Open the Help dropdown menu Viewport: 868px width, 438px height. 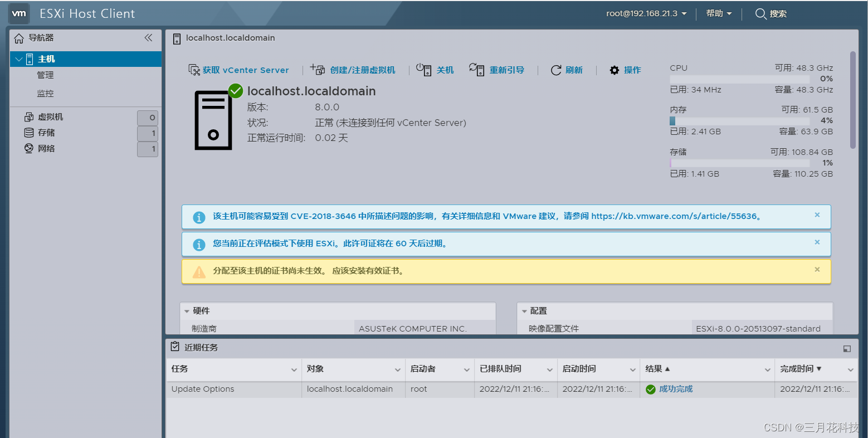(719, 13)
